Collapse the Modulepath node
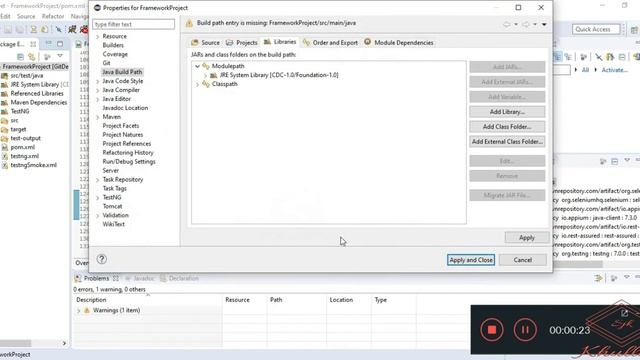This screenshot has height=360, width=640. click(x=198, y=66)
